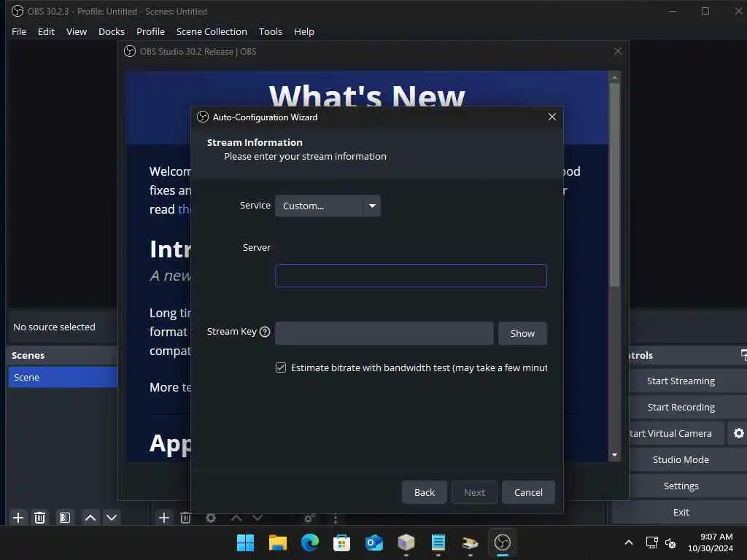Remove source with trash icon in Sources dock
The height and width of the screenshot is (560, 747).
(x=186, y=517)
